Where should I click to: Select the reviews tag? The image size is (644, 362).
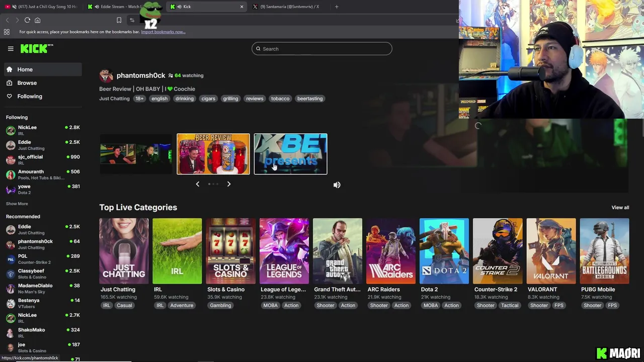pyautogui.click(x=255, y=99)
